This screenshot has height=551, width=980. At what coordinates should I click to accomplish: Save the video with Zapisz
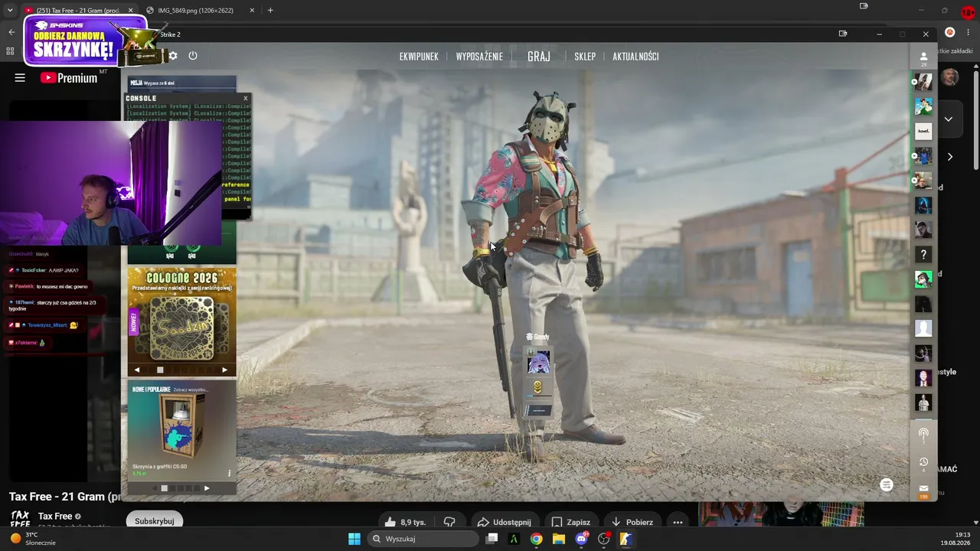tap(570, 522)
